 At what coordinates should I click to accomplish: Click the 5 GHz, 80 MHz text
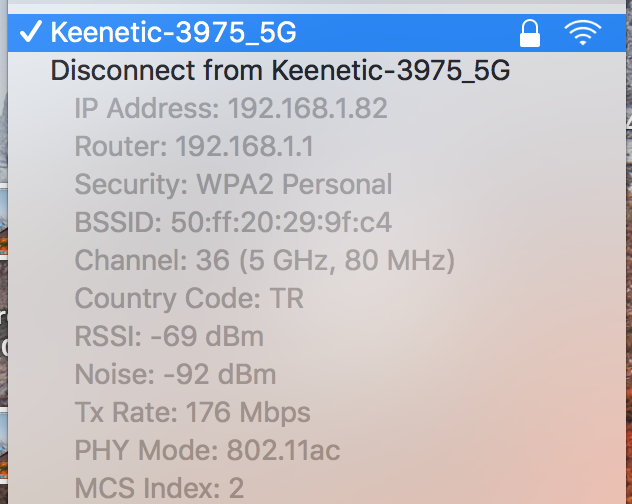[347, 260]
